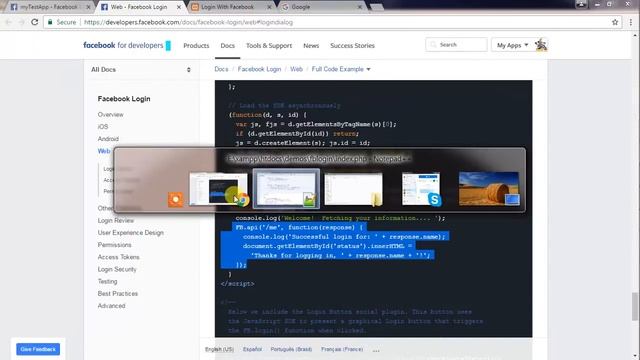Image resolution: width=640 pixels, height=360 pixels.
Task: Click the address bar URL
Action: (x=188, y=22)
